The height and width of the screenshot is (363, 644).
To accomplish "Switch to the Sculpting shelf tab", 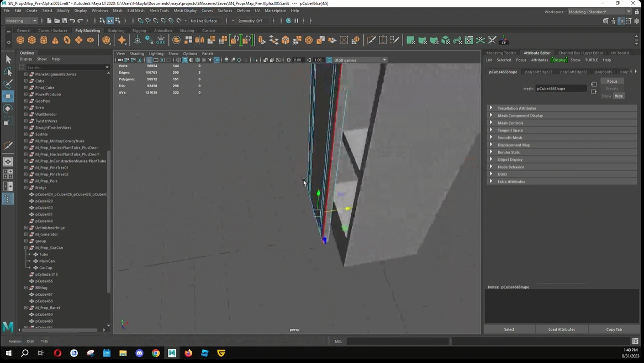I will 116,31.
